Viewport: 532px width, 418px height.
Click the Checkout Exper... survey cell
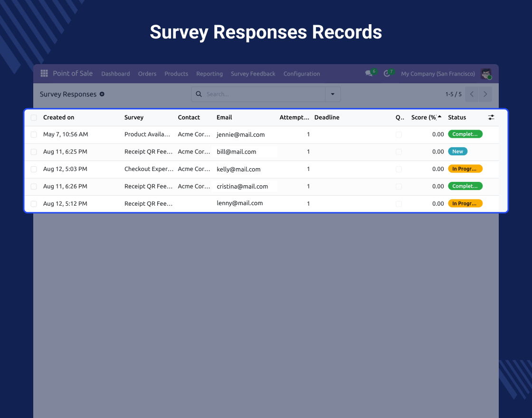pos(149,169)
